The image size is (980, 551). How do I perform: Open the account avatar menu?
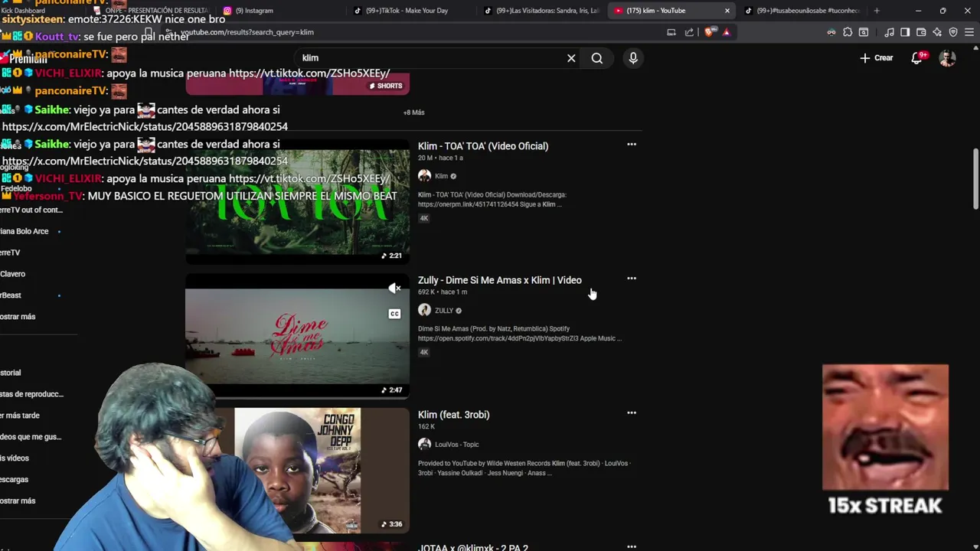click(948, 58)
